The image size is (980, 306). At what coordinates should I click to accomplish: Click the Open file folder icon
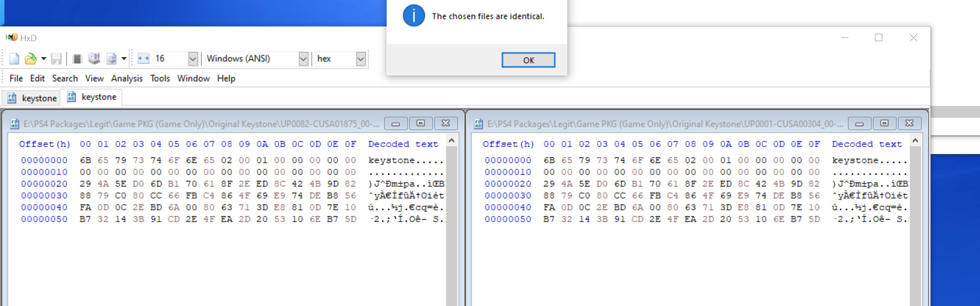(30, 59)
